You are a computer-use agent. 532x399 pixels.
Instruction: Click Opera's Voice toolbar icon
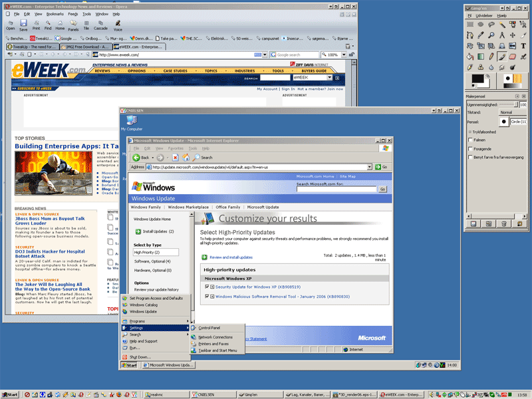(x=118, y=25)
